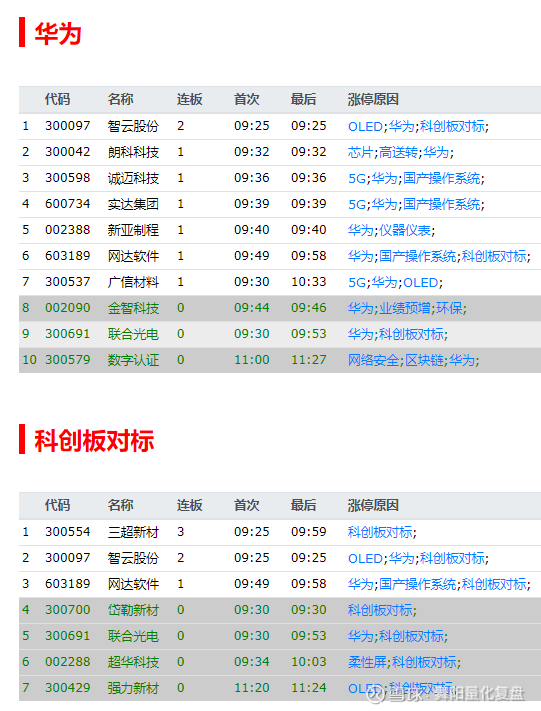541x711 pixels.
Task: Click the 11:20 first-limit time for 强力新材
Action: [252, 688]
